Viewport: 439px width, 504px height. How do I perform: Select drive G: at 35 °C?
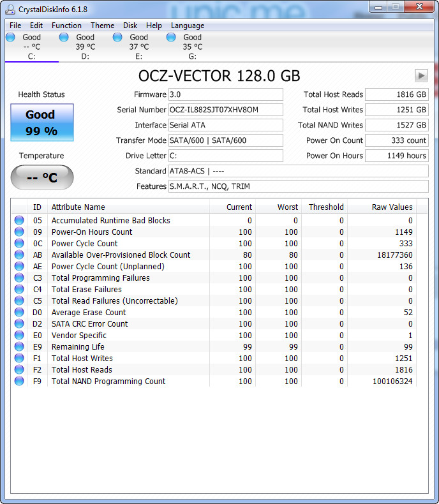click(193, 47)
